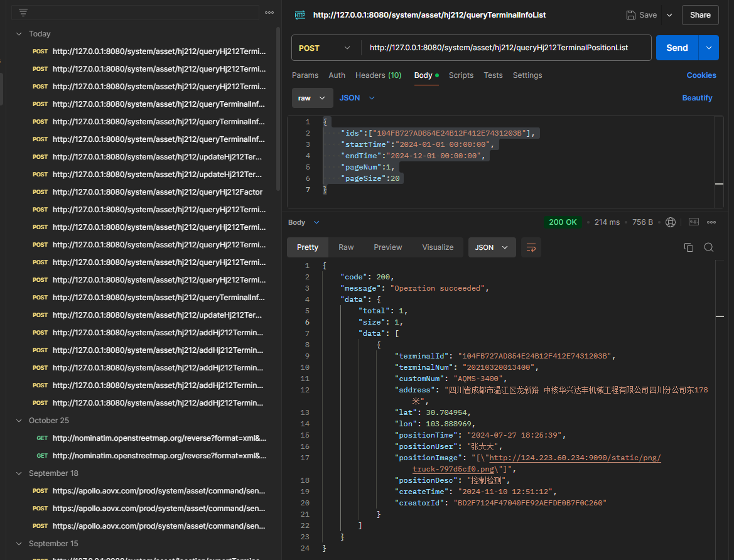734x560 pixels.
Task: Collapse the September 18 history group
Action: click(x=19, y=473)
